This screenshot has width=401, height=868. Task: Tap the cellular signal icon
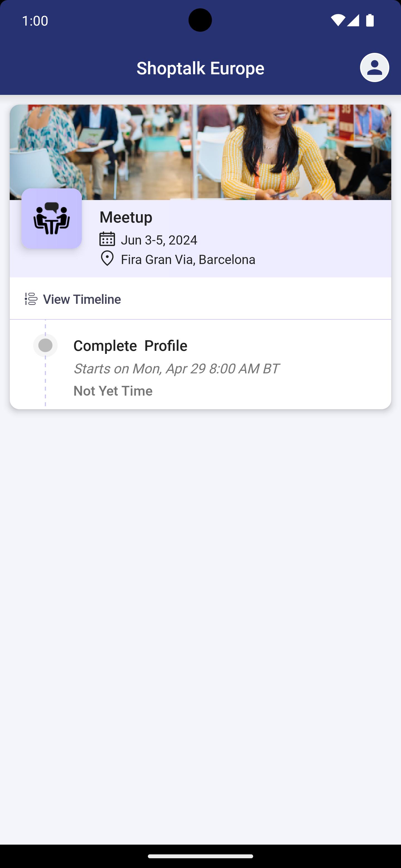click(353, 21)
